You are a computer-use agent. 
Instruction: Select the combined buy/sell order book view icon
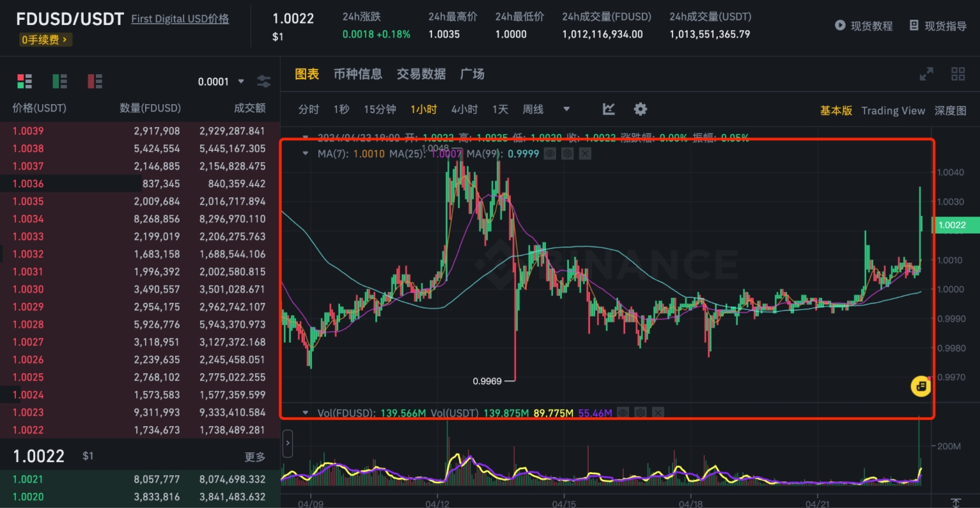(x=24, y=81)
